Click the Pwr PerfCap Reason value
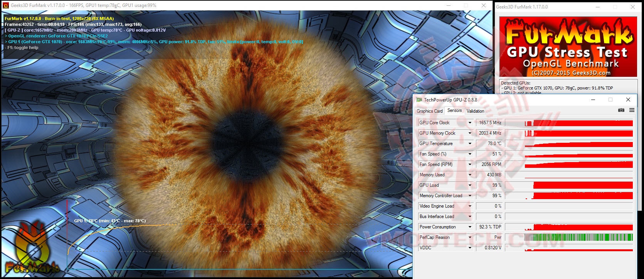 489,237
